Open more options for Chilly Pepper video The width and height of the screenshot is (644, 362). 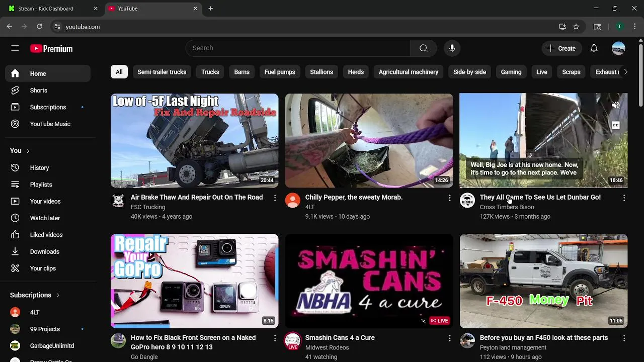point(449,198)
